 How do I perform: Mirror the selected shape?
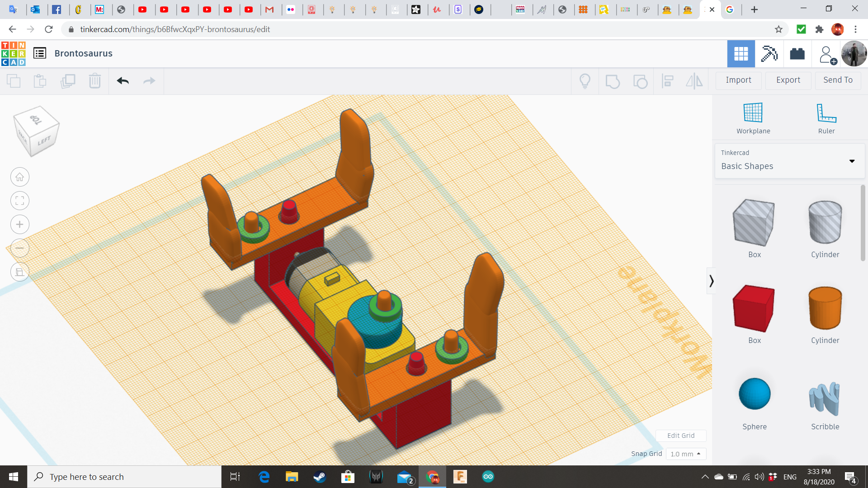point(694,81)
